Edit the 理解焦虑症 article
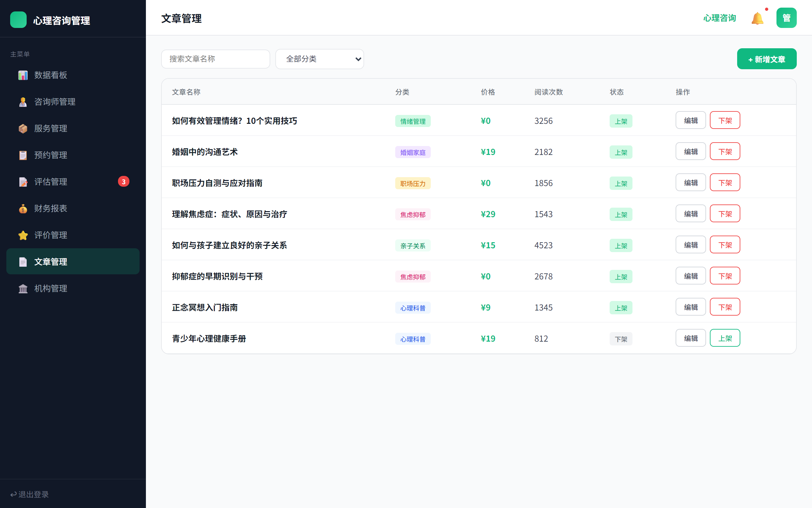This screenshot has width=812, height=508. 691,214
